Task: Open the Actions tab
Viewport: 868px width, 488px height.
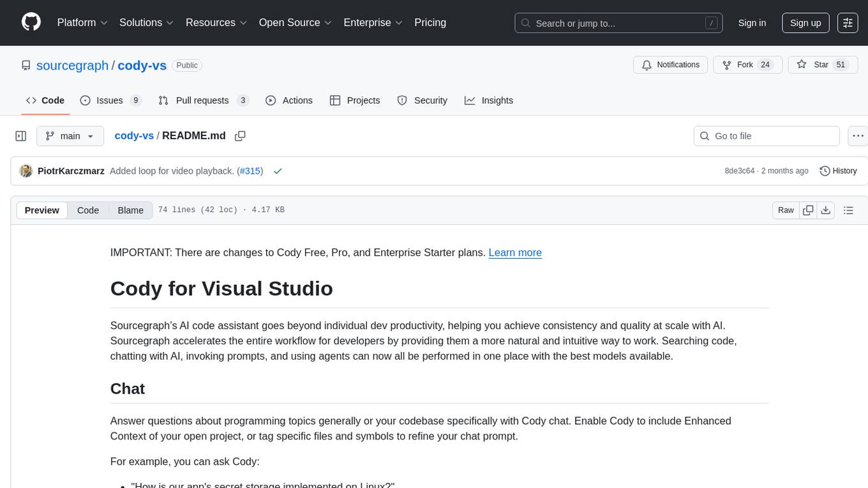Action: pyautogui.click(x=289, y=100)
